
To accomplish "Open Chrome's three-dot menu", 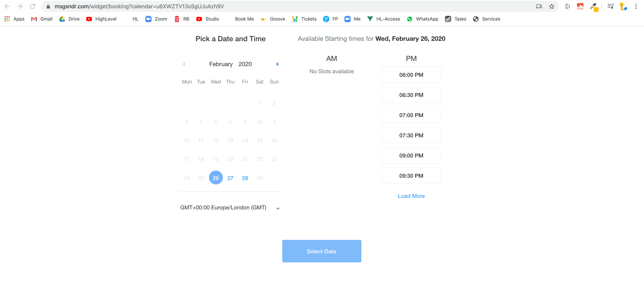I will 636,6.
